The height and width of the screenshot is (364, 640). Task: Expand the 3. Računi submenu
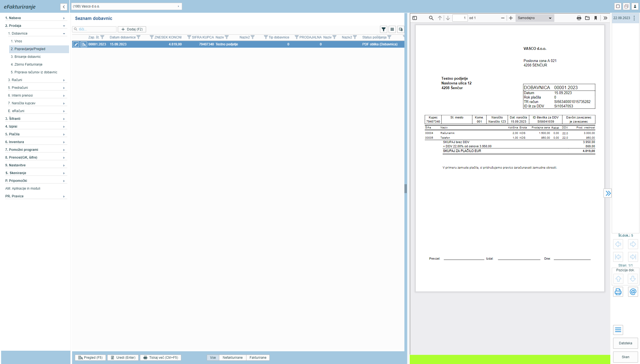click(37, 80)
